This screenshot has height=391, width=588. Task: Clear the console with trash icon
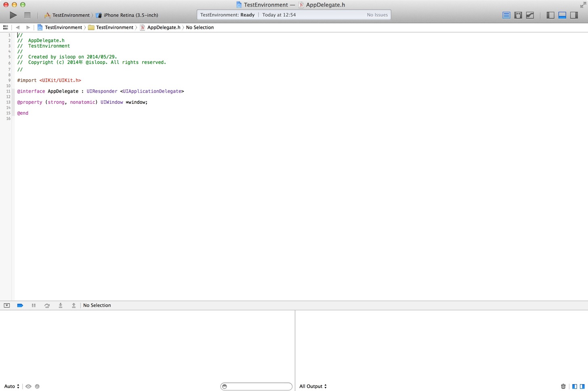[563, 387]
